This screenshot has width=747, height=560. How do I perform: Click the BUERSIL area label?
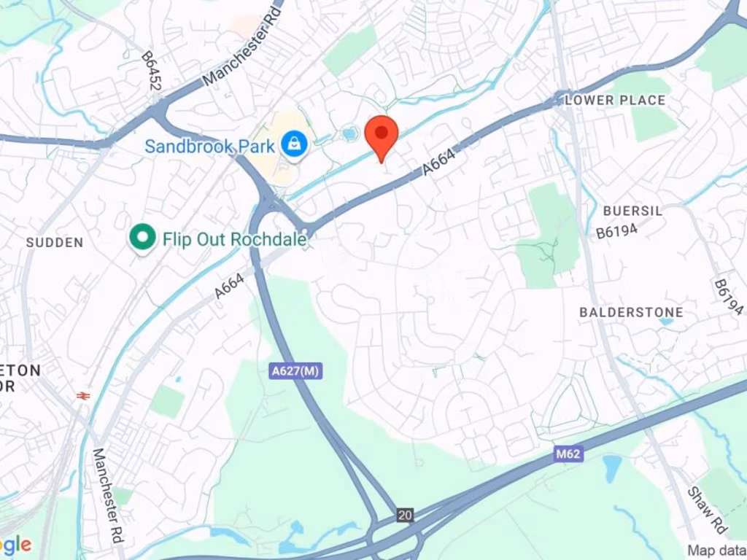pyautogui.click(x=632, y=211)
